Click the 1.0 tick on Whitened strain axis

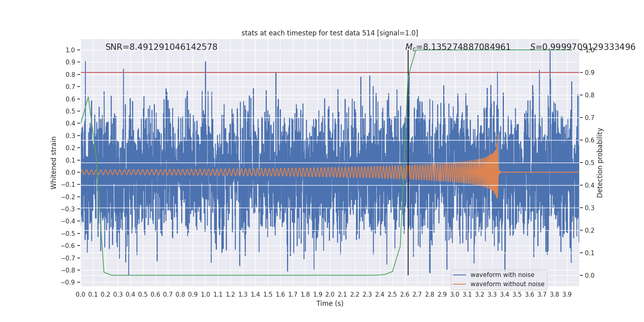coord(70,50)
